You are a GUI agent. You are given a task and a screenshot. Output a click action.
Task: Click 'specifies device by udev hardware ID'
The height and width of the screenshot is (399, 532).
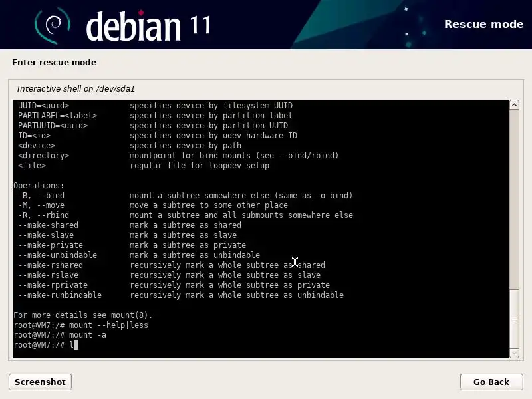coord(213,136)
